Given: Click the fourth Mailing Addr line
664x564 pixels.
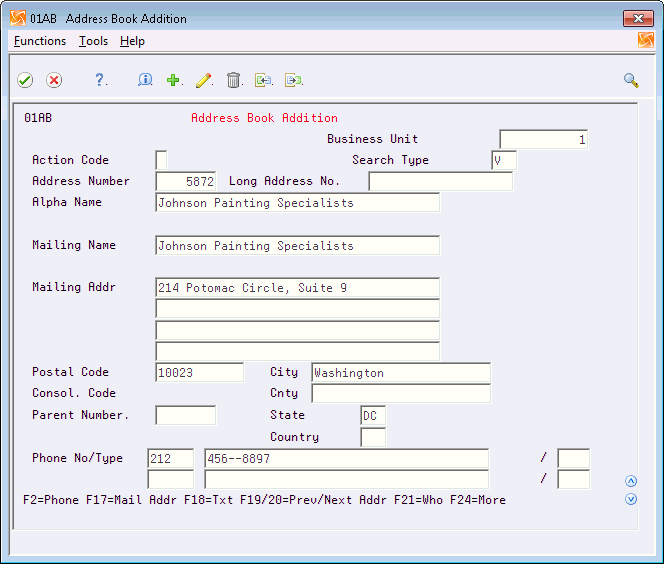Looking at the screenshot, I should coord(298,351).
